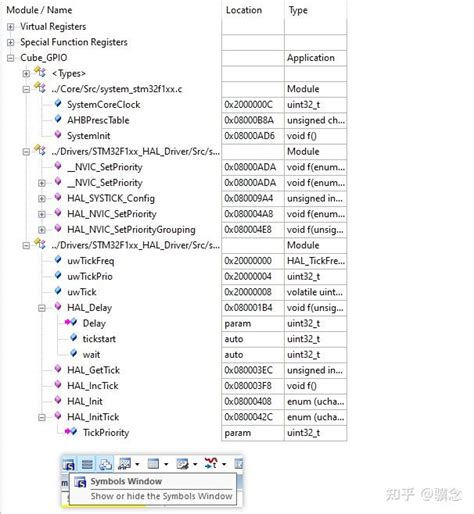The width and height of the screenshot is (474, 514).
Task: Collapse the HAL_InitTick function node
Action: point(42,417)
